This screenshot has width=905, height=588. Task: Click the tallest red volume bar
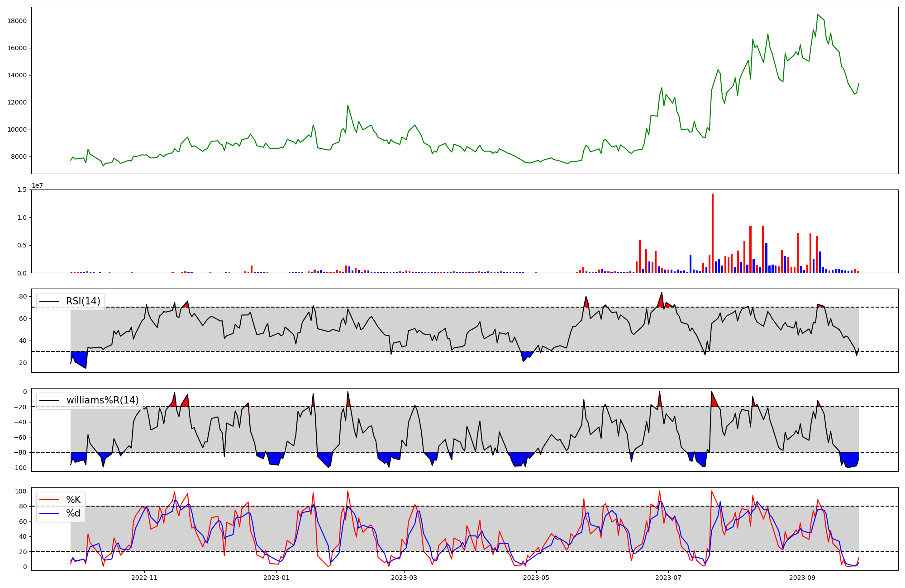713,233
